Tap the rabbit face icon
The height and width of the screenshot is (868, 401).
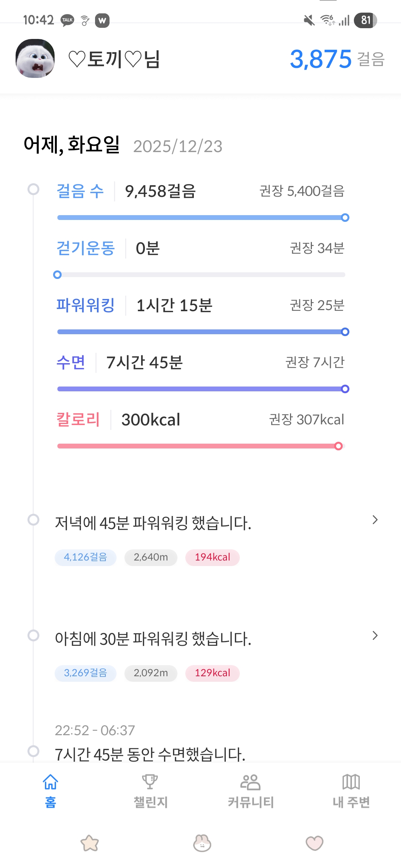(x=202, y=843)
